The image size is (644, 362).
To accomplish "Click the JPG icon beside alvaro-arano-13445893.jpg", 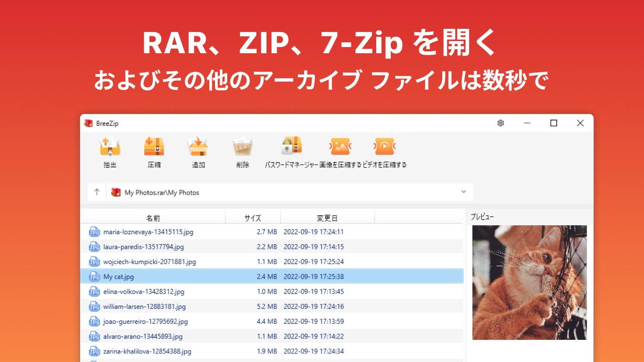I will pyautogui.click(x=94, y=336).
